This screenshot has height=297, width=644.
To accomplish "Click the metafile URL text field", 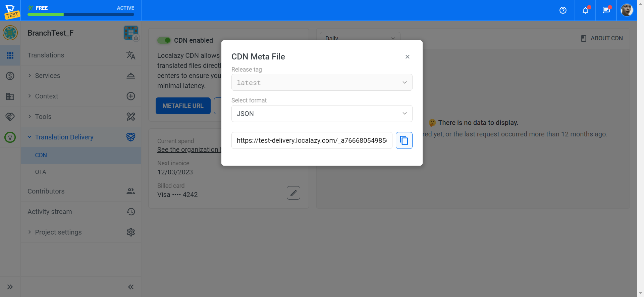I will [312, 140].
